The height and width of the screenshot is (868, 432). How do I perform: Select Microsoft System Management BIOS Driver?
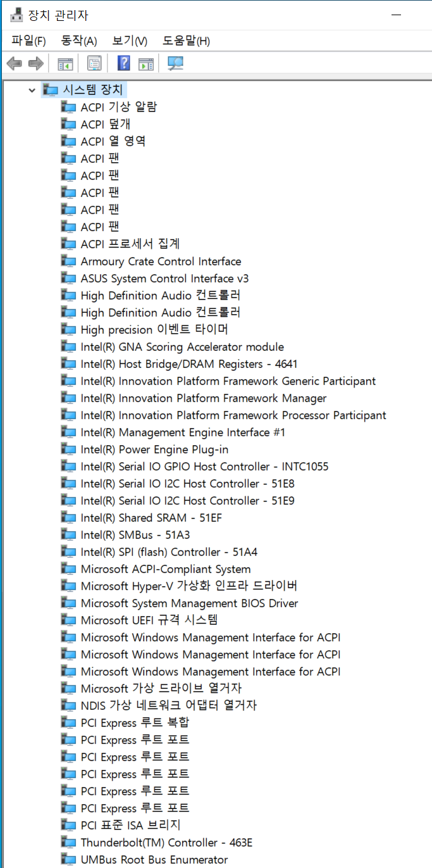[x=189, y=603]
